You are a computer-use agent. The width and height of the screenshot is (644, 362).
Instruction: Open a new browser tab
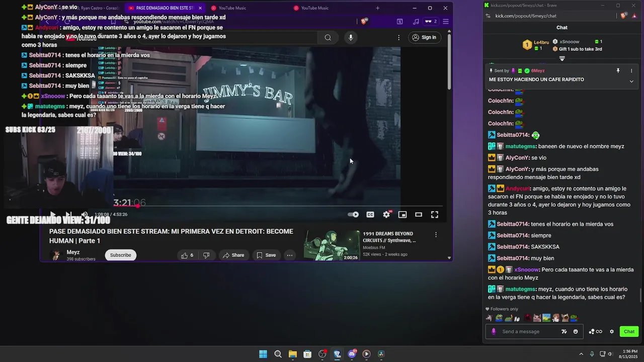tap(378, 8)
